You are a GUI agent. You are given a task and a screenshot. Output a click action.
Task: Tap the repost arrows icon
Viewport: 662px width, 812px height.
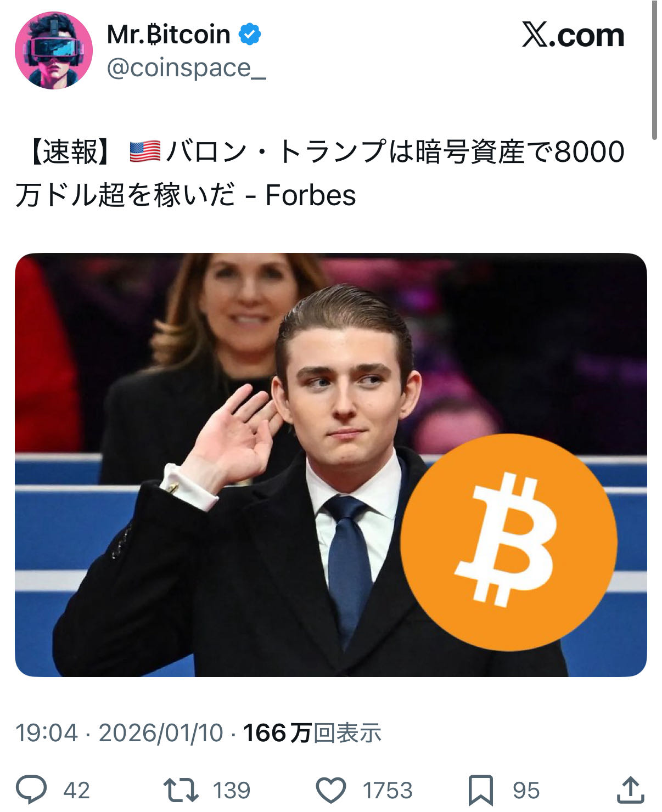pos(181,790)
